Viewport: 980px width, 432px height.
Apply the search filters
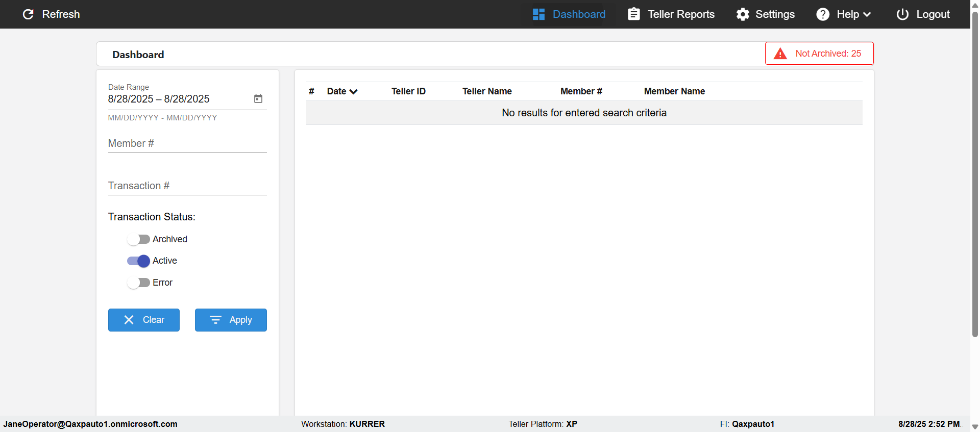coord(231,320)
